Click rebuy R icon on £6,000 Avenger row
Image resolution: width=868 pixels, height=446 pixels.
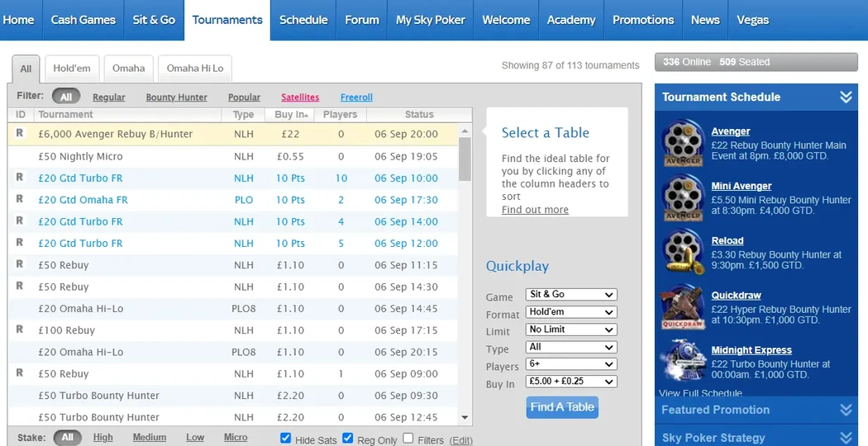pyautogui.click(x=20, y=133)
